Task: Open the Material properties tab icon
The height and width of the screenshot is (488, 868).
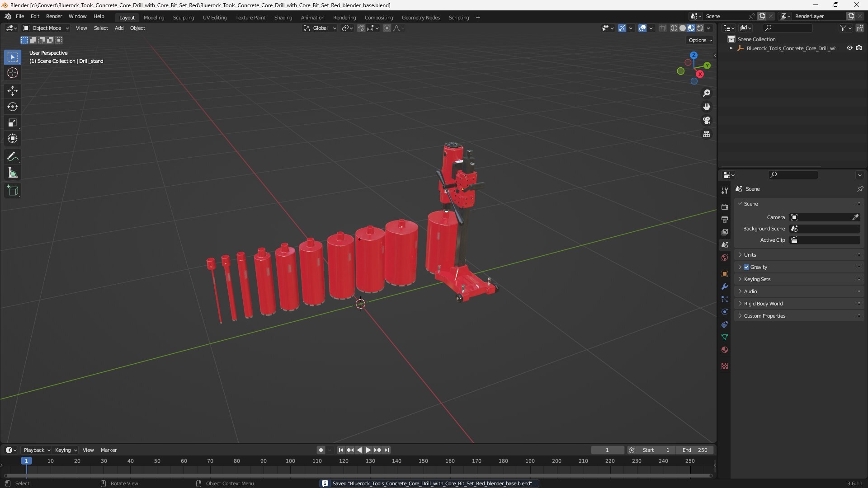Action: (x=725, y=350)
